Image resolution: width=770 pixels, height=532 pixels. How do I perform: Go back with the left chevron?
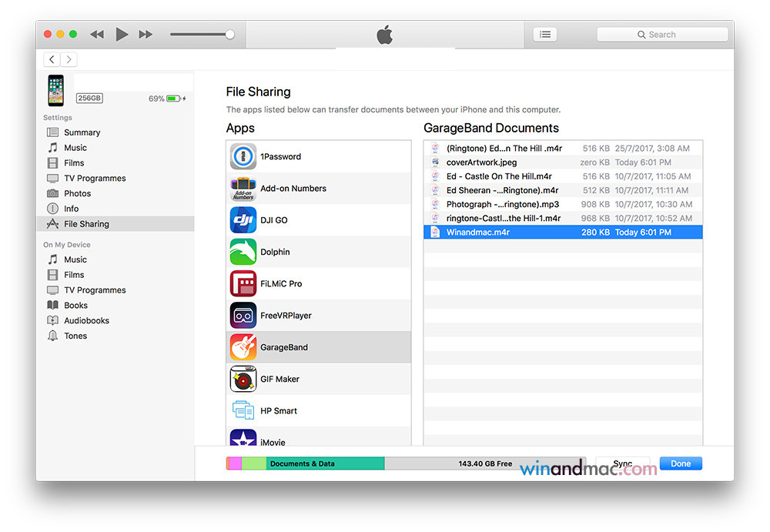(x=52, y=59)
